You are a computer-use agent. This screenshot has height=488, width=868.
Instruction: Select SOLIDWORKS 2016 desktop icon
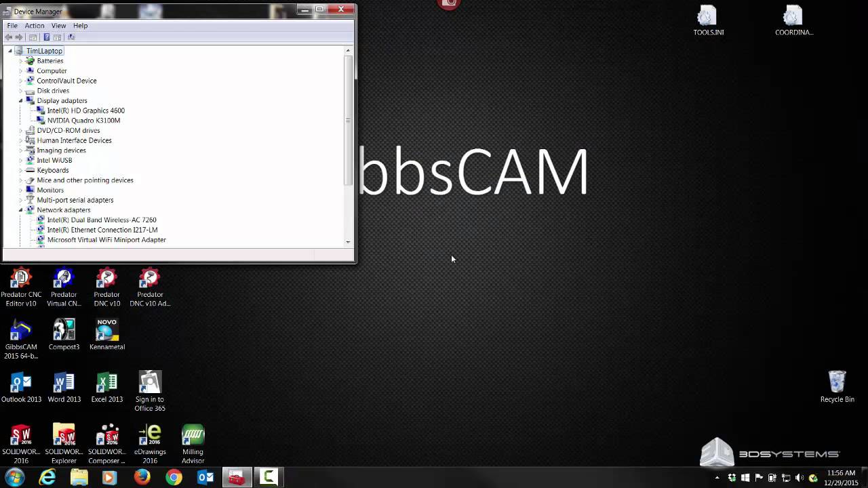click(x=21, y=444)
